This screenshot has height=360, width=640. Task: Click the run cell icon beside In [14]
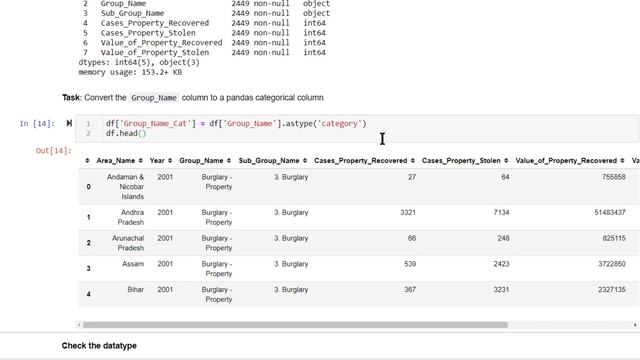coord(69,123)
